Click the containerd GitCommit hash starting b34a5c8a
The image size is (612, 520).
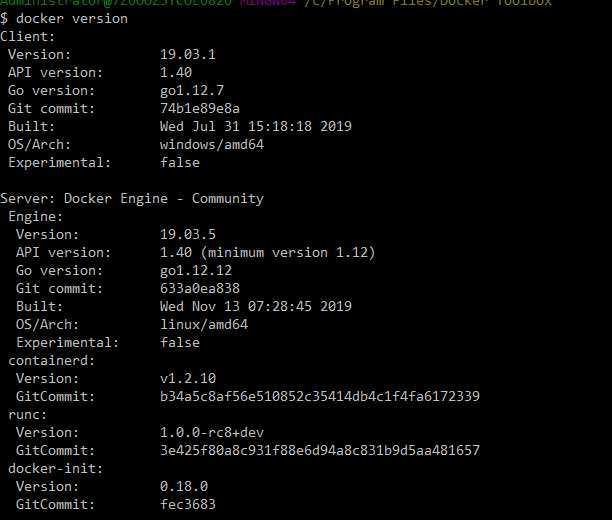click(x=320, y=396)
